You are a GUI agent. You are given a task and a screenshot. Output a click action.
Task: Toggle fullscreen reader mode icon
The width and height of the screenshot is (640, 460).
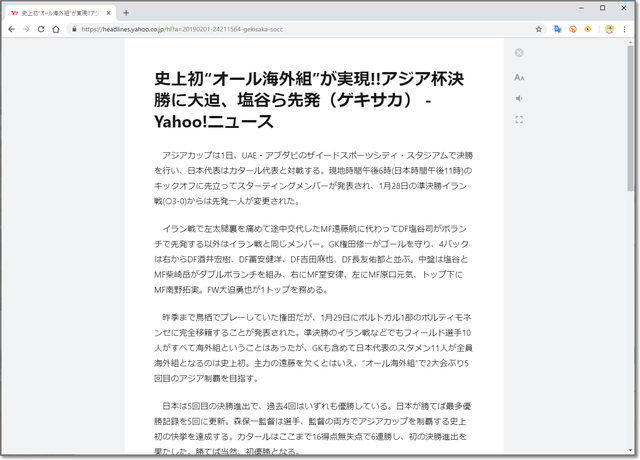tap(519, 120)
